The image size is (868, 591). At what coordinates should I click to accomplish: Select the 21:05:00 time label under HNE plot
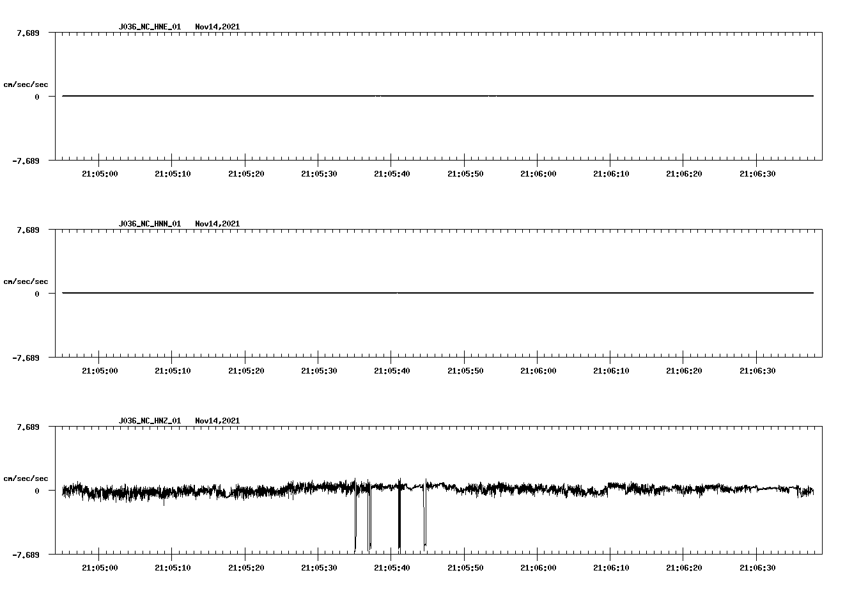[100, 174]
